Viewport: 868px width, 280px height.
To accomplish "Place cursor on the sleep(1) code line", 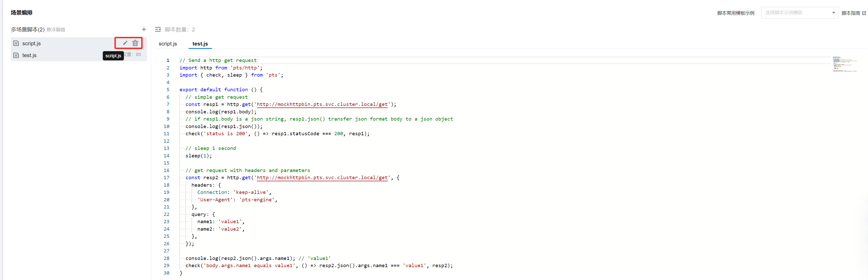I will [199, 156].
